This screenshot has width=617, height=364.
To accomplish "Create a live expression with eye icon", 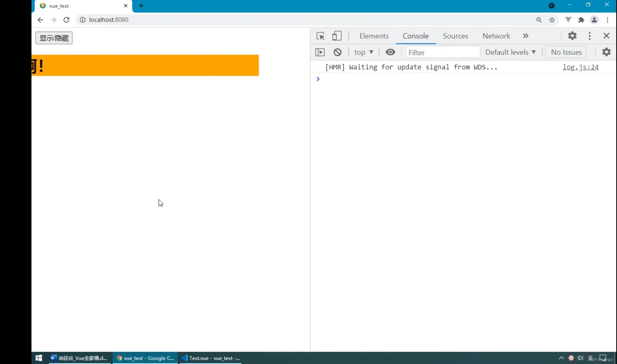I will 390,52.
